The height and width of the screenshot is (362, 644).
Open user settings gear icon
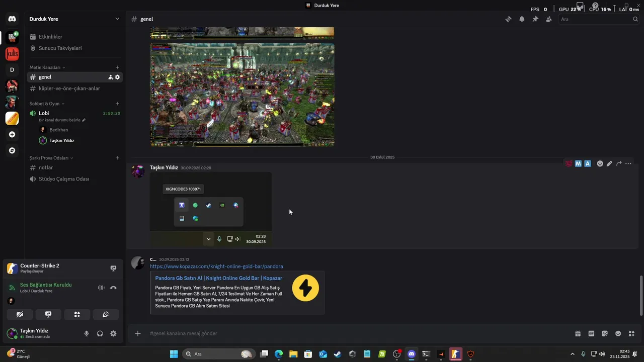click(113, 333)
